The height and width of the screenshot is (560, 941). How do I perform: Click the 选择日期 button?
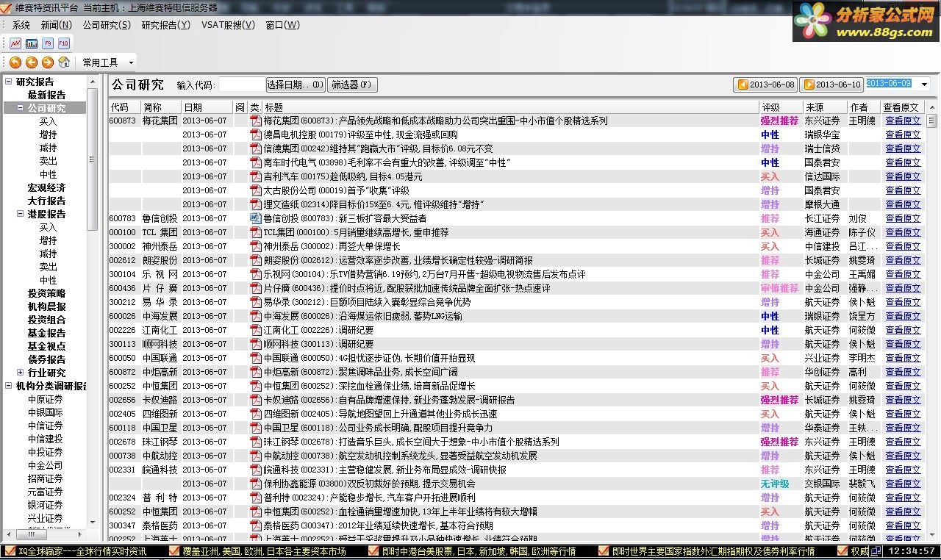coord(295,85)
